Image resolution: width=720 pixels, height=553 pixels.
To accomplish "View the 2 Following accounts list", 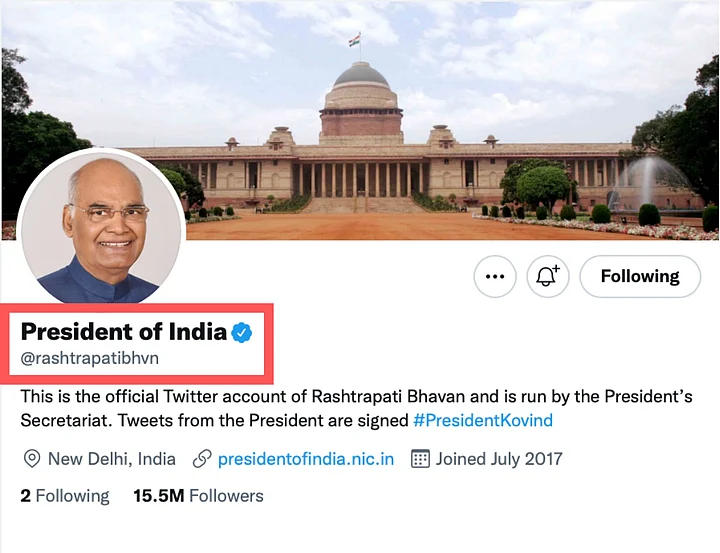I will point(65,496).
